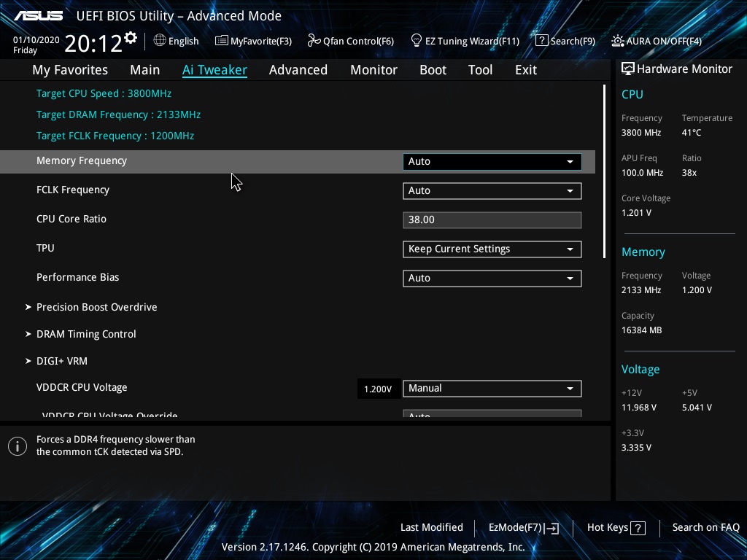Expand DRAM Timing Control submenu
This screenshot has height=560, width=747.
click(86, 334)
